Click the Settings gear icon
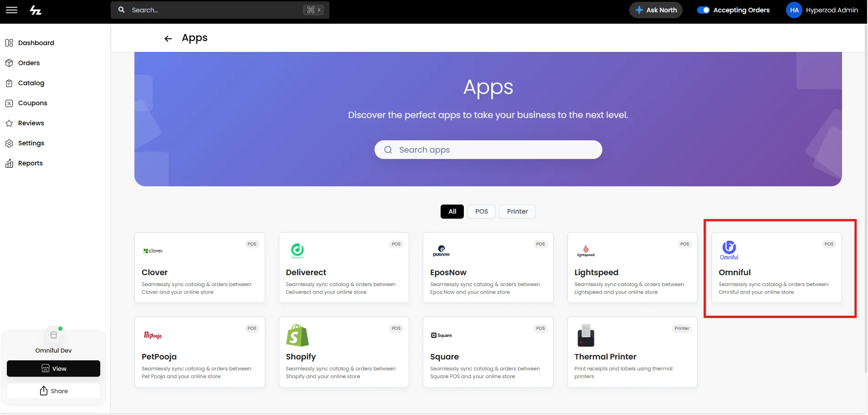The image size is (868, 415). [9, 143]
